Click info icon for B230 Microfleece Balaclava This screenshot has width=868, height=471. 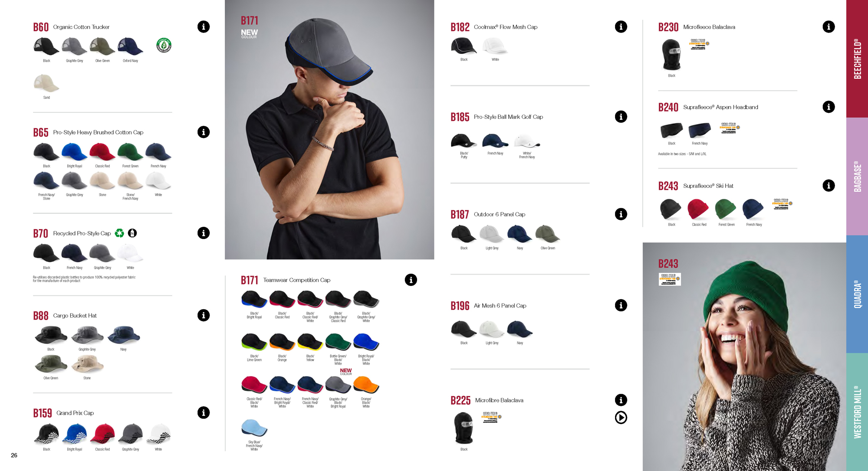[828, 27]
